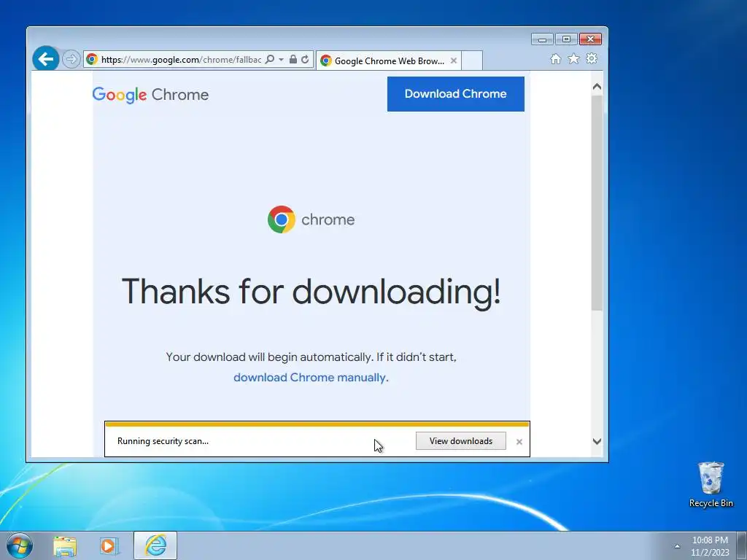Viewport: 747px width, 560px height.
Task: Dismiss the security scan notification bar
Action: coord(519,442)
